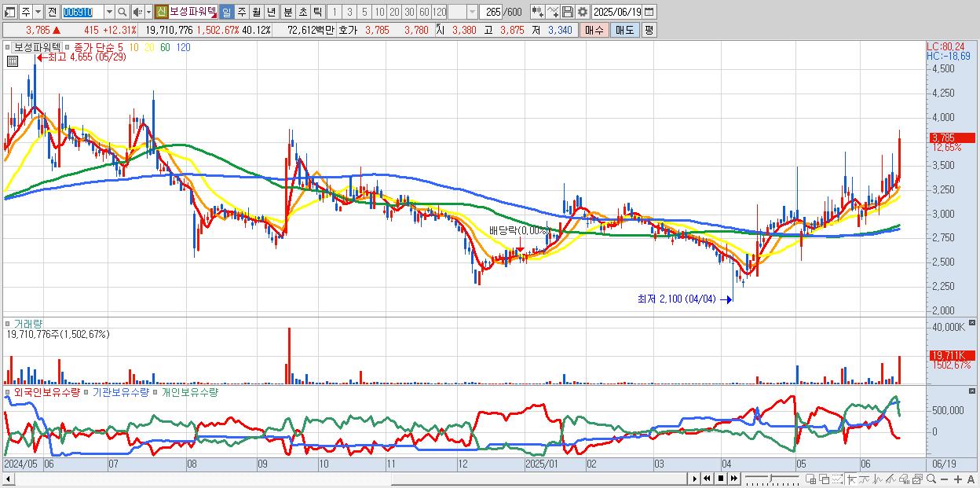980x488 pixels.
Task: Expand the interval dropdown after 120
Action: click(472, 12)
